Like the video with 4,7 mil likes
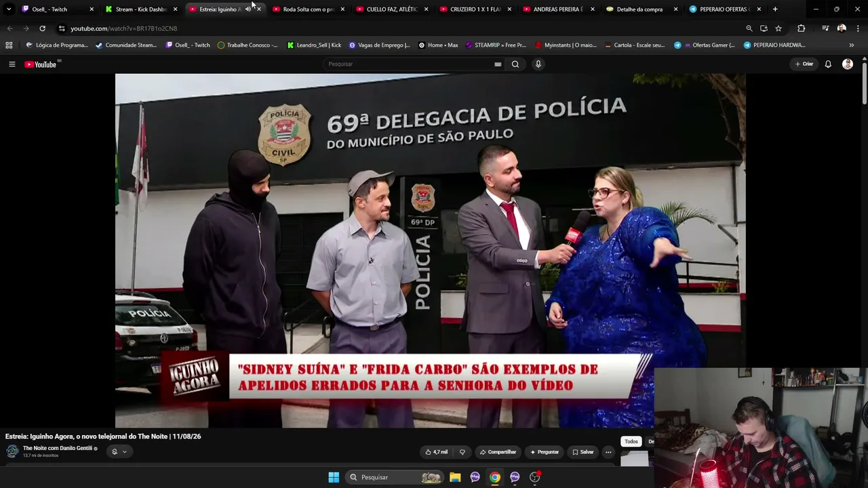The width and height of the screenshot is (868, 488). pyautogui.click(x=436, y=452)
